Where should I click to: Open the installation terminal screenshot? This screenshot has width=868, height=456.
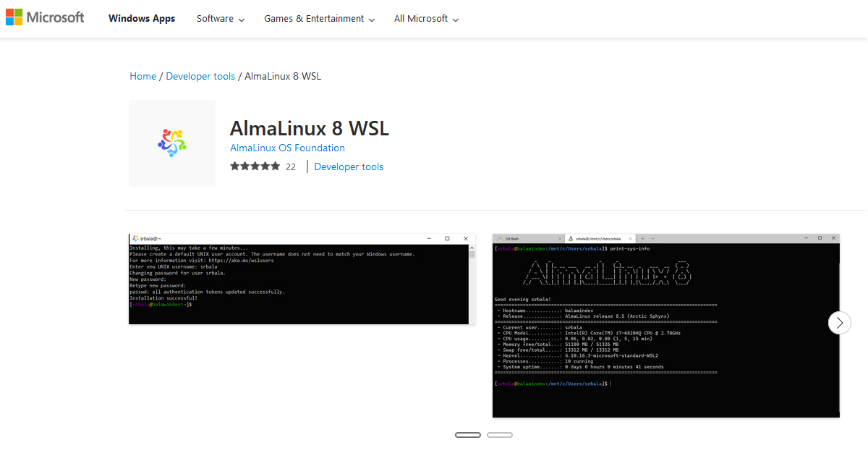(302, 279)
